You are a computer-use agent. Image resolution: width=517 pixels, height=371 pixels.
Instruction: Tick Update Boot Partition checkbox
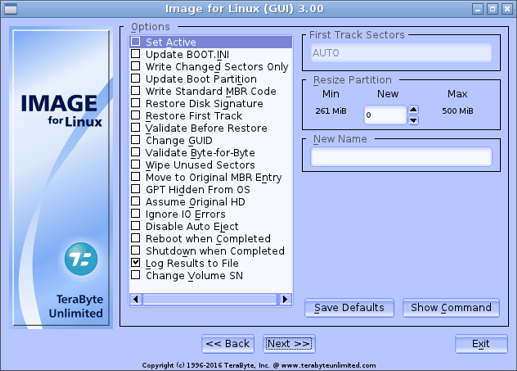point(135,78)
